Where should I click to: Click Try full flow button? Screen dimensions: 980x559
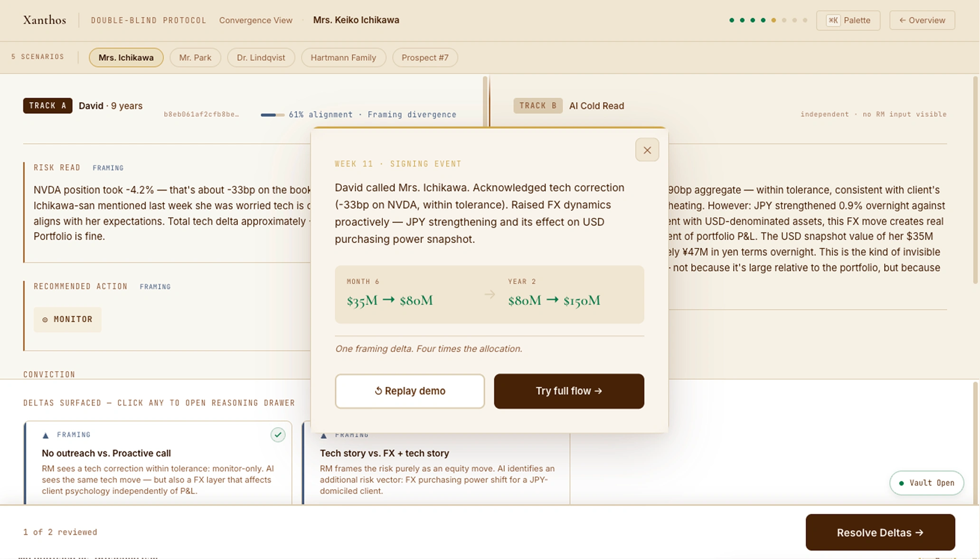pyautogui.click(x=569, y=391)
